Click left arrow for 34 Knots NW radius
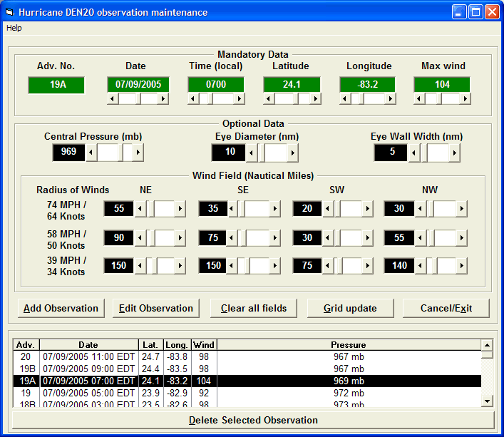The image size is (504, 437). coord(421,265)
